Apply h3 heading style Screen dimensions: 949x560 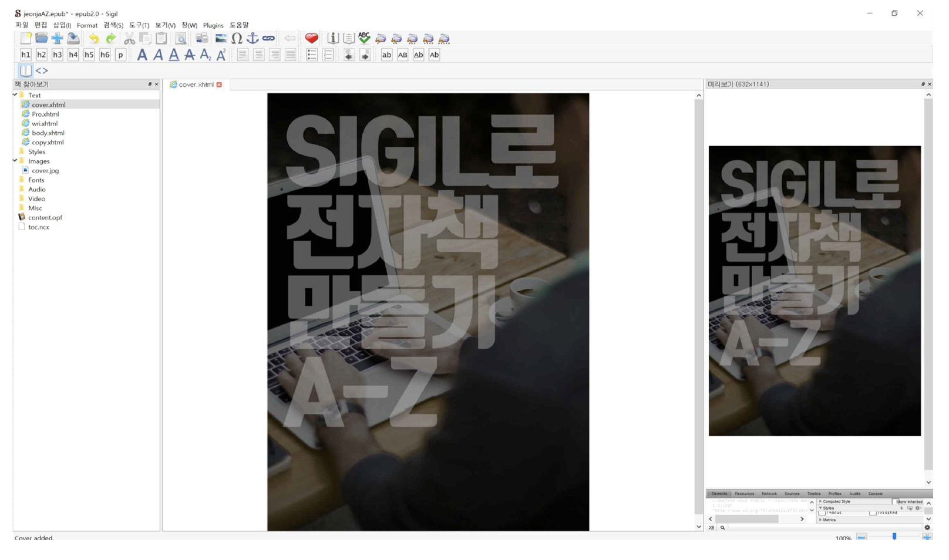click(x=58, y=55)
